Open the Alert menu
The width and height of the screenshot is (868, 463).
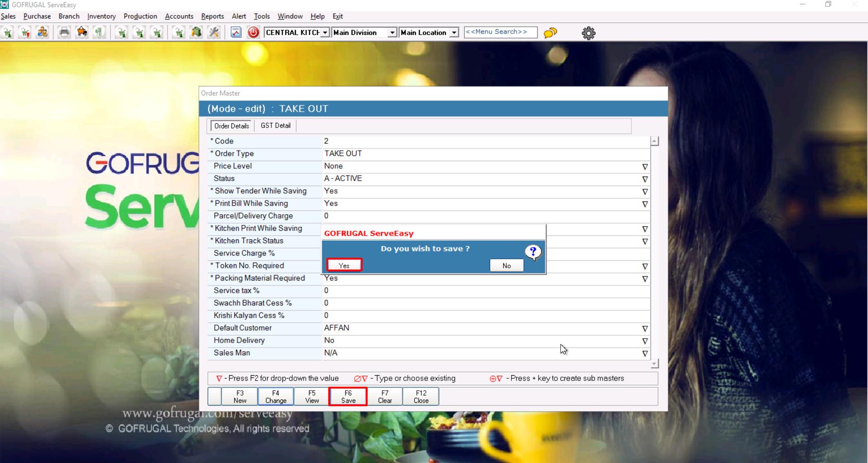239,16
